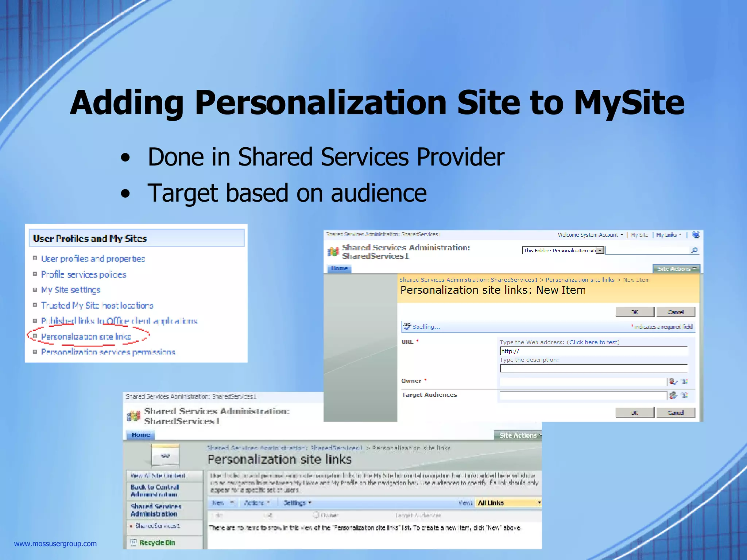Click into the URL web address field

pyautogui.click(x=594, y=351)
